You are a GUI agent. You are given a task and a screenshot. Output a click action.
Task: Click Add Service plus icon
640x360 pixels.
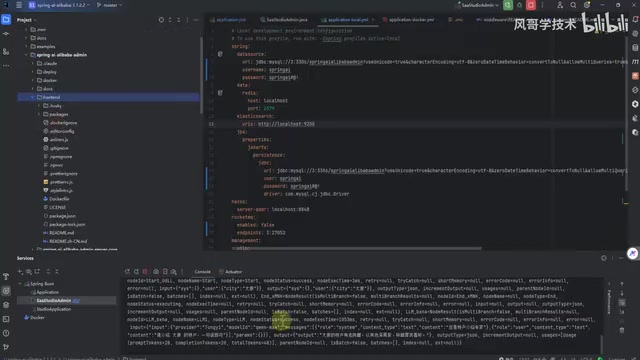[20, 271]
